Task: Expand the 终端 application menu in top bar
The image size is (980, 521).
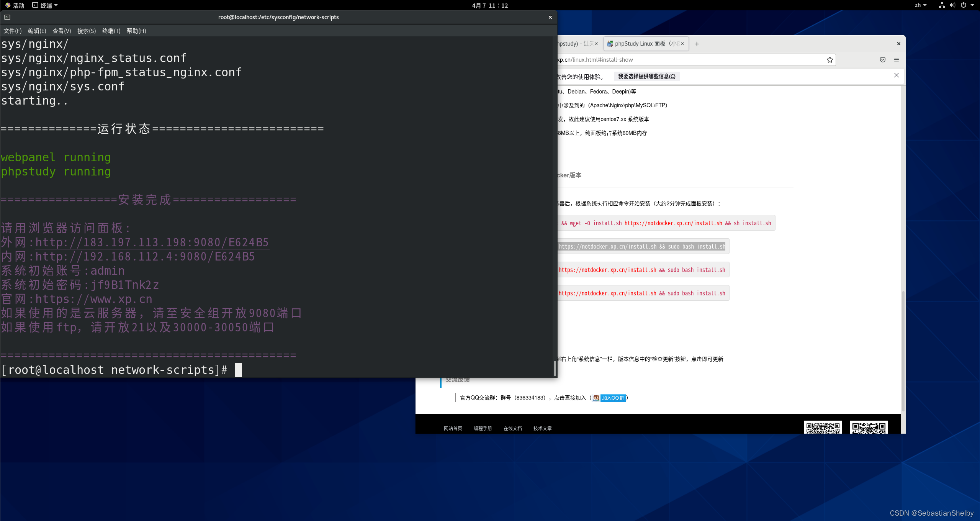Action: [x=45, y=5]
